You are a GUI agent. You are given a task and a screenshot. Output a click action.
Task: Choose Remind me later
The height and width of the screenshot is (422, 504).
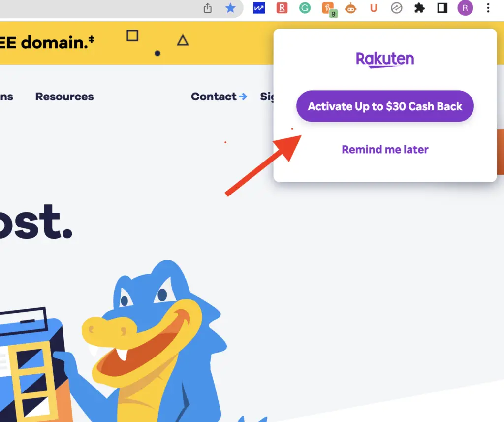(385, 150)
